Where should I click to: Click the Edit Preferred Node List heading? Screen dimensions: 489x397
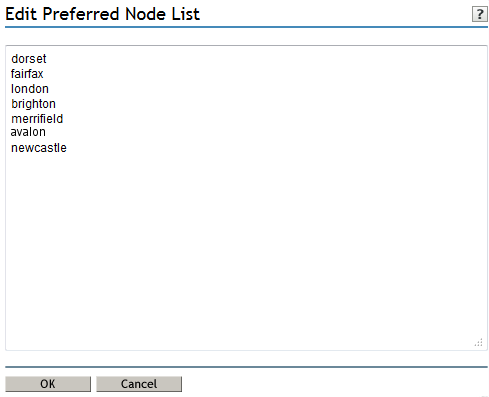pyautogui.click(x=102, y=14)
